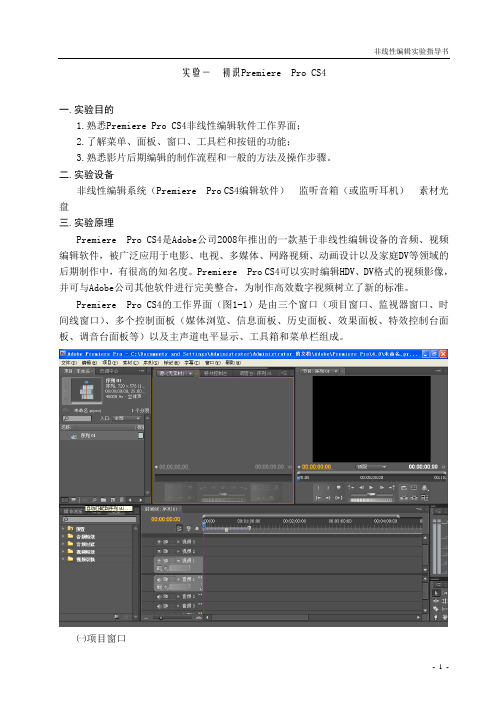Mute 音频 1 track speaker icon
Screen dimensions: 496x702
159,579
